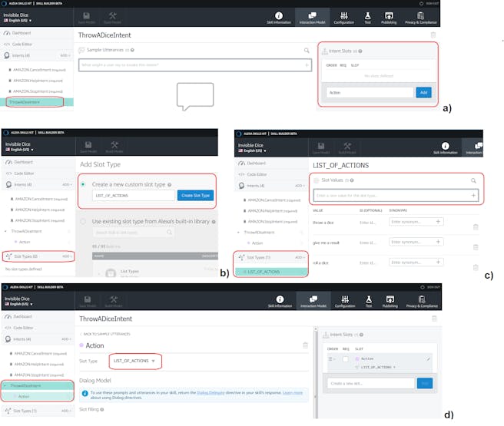Open Skill Information in panel a toolbar

click(279, 18)
